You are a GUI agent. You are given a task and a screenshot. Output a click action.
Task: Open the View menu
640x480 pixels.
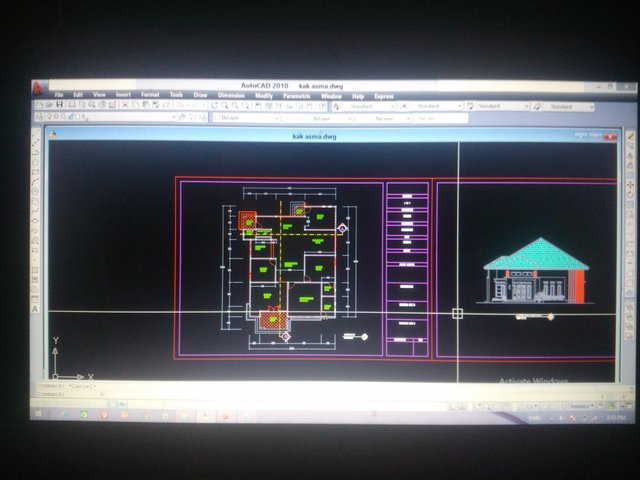coord(99,95)
